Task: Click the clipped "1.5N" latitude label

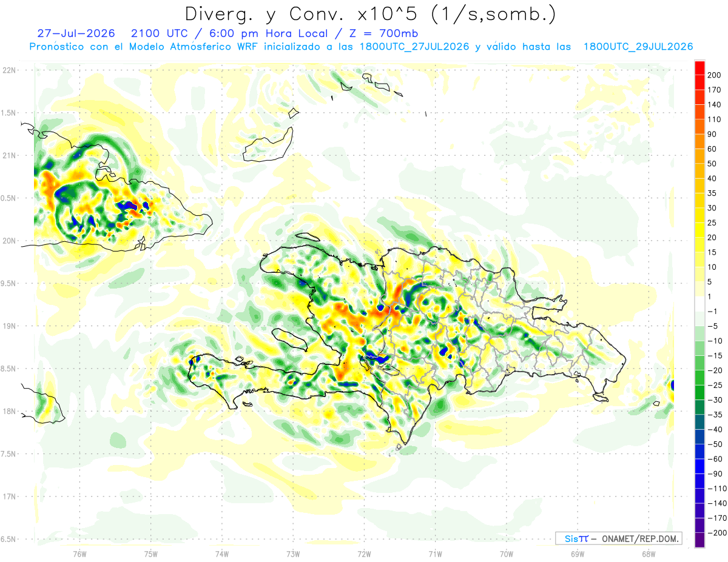Action: tap(8, 113)
